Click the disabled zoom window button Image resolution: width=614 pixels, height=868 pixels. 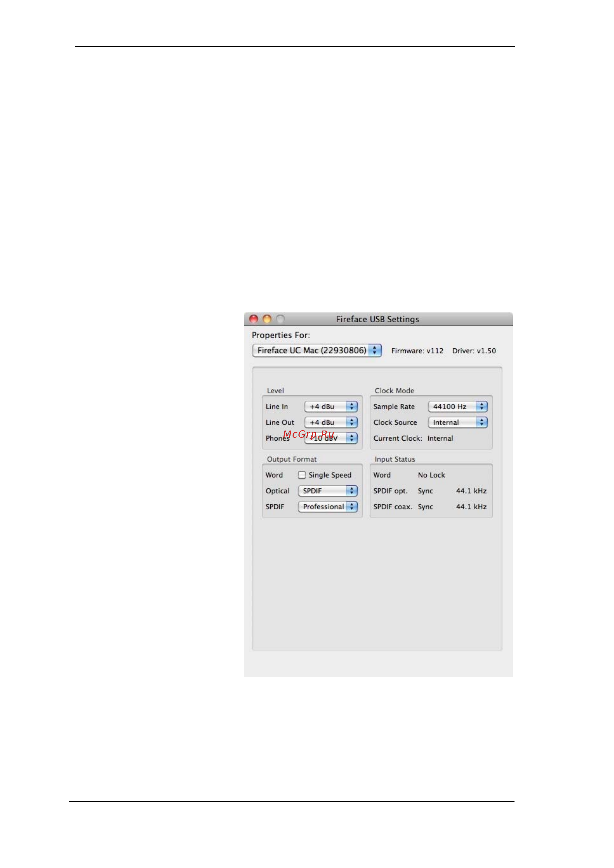point(280,319)
